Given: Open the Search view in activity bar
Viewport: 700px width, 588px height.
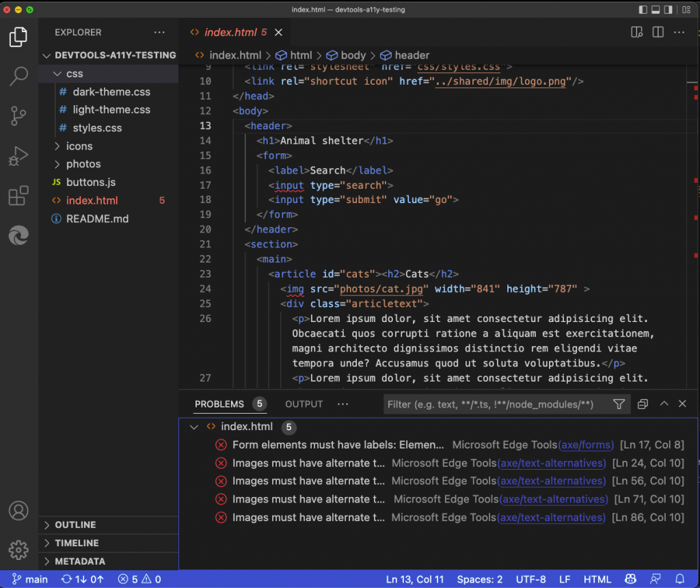Looking at the screenshot, I should coord(18,76).
